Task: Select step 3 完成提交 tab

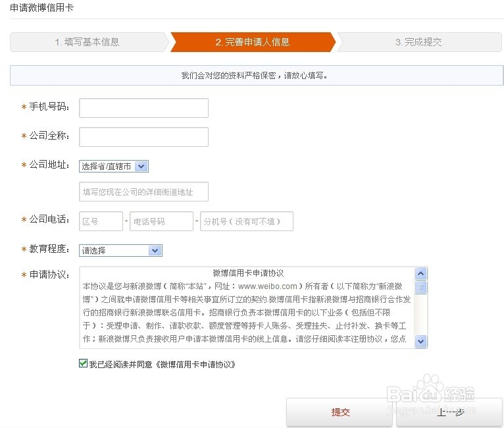Action: point(418,42)
